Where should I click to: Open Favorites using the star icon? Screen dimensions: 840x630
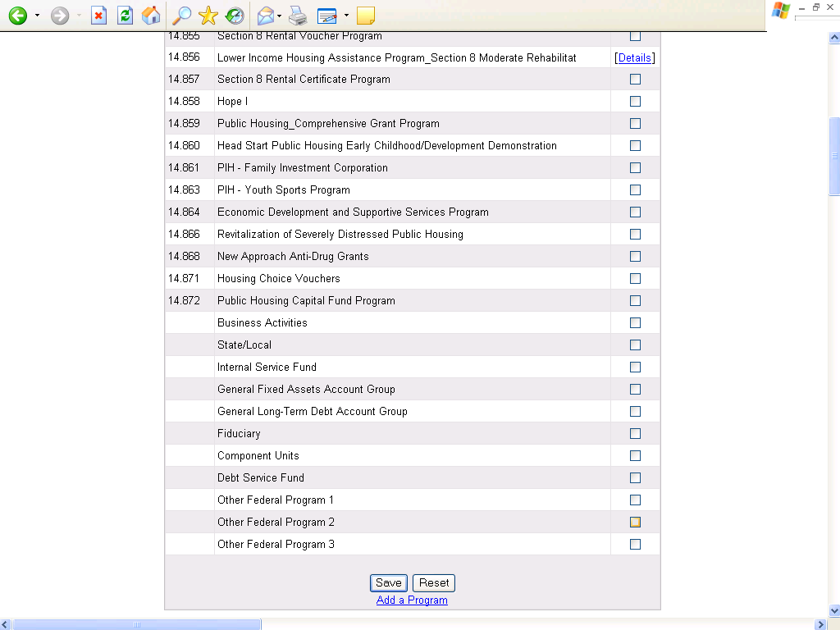click(208, 15)
